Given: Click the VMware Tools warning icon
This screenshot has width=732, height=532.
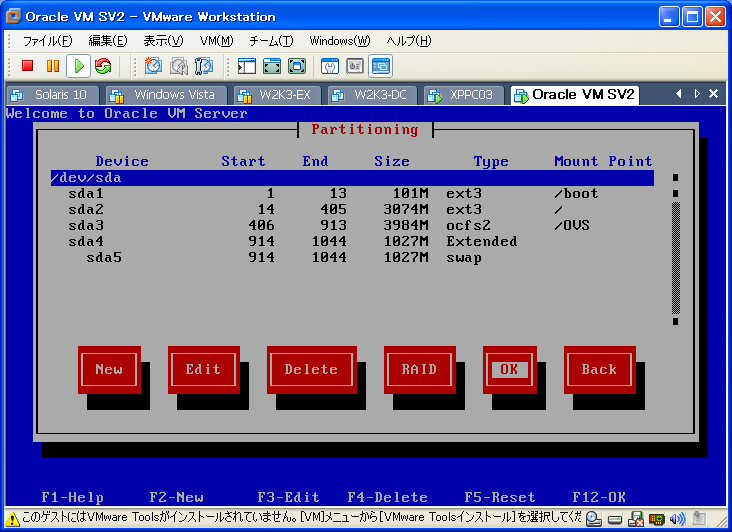Looking at the screenshot, I should (12, 518).
